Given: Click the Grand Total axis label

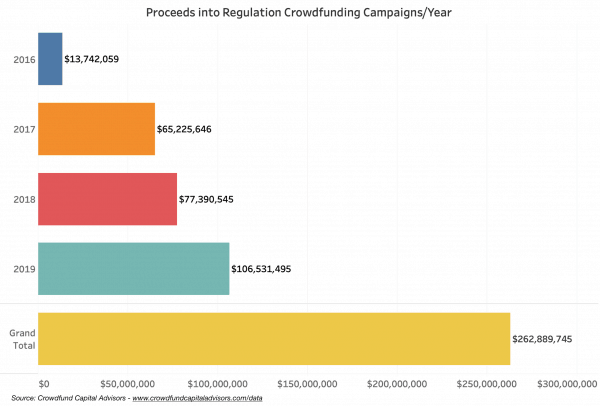Looking at the screenshot, I should (x=22, y=339).
